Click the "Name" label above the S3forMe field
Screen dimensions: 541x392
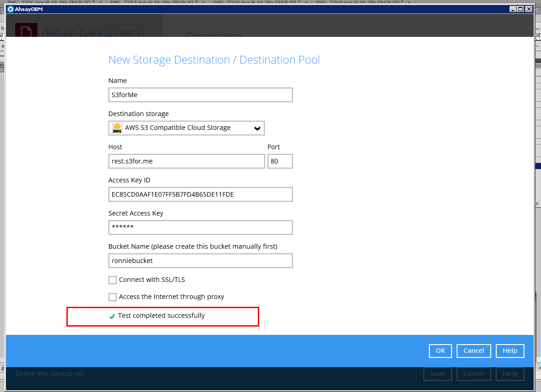[118, 81]
